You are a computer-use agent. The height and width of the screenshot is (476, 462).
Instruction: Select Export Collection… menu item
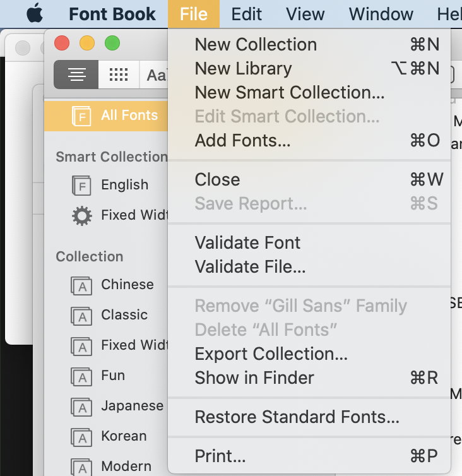[309, 354]
